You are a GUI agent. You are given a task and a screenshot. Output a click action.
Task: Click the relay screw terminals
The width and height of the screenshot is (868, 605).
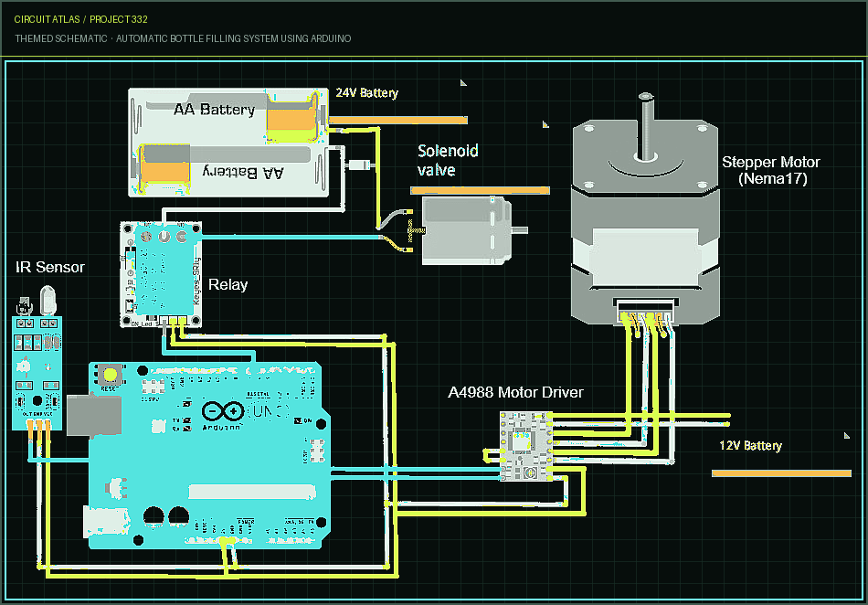click(164, 237)
